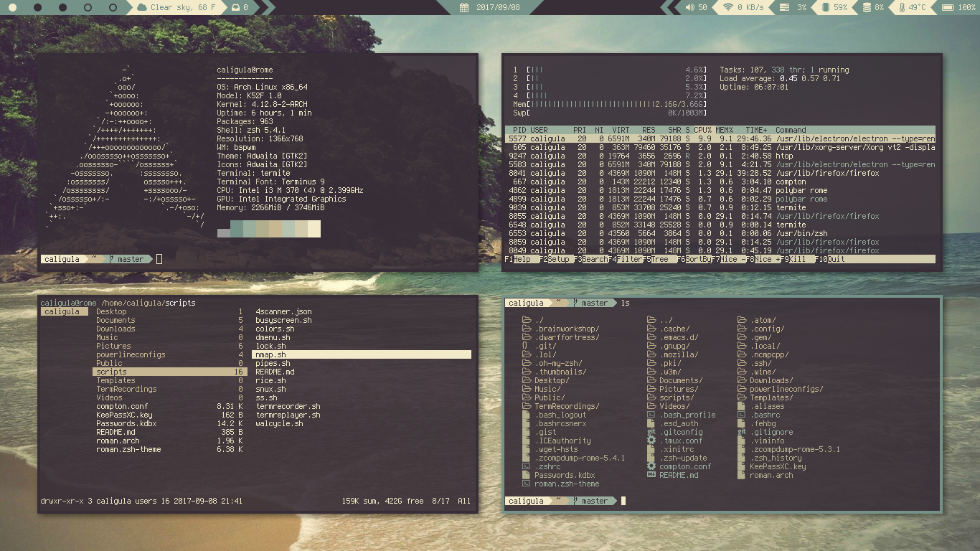
Task: Sort htop by the CPU% column header
Action: point(702,130)
